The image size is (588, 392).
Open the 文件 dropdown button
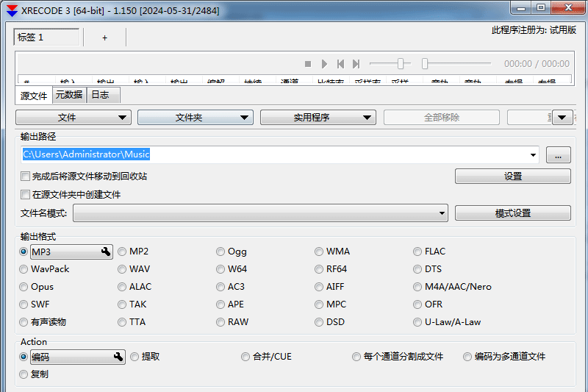(x=73, y=118)
